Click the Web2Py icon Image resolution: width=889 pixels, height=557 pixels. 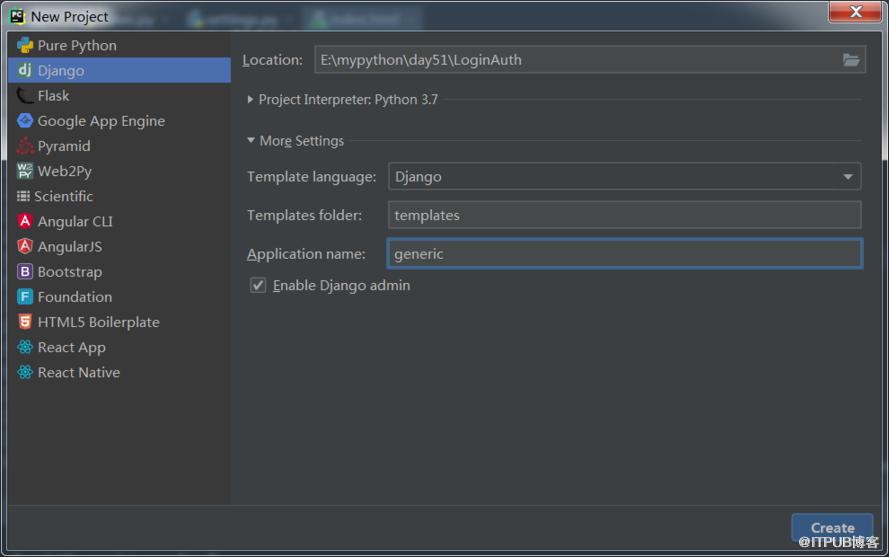tap(25, 171)
